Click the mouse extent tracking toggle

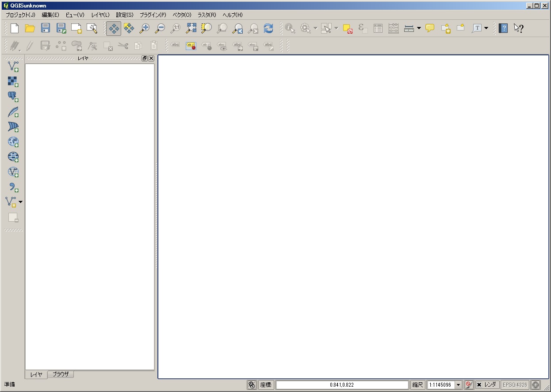pos(251,384)
